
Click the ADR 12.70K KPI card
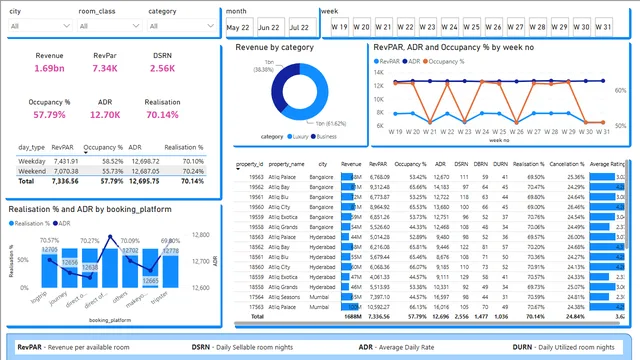pos(105,109)
